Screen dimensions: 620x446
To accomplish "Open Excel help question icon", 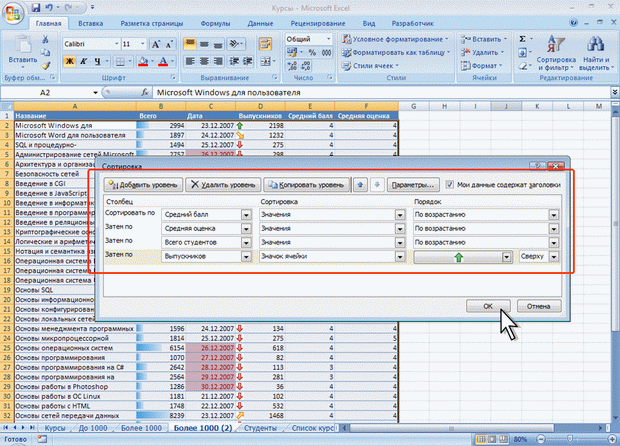I will pyautogui.click(x=573, y=23).
